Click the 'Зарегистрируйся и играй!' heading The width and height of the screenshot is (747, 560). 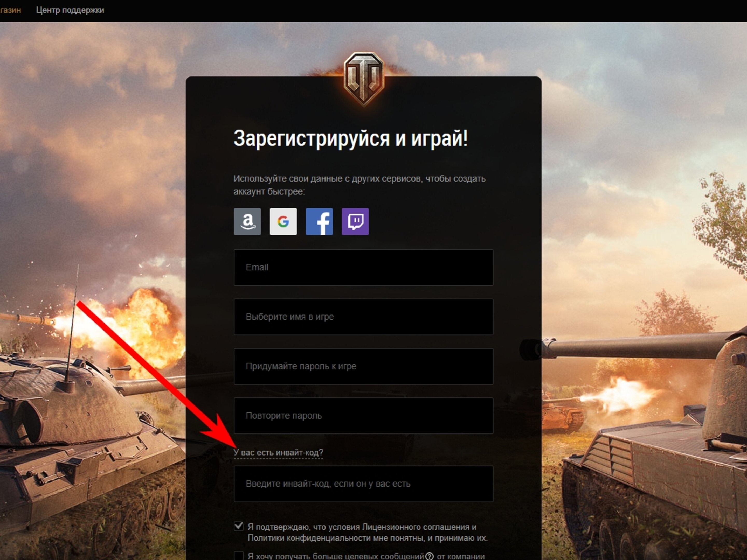point(350,138)
